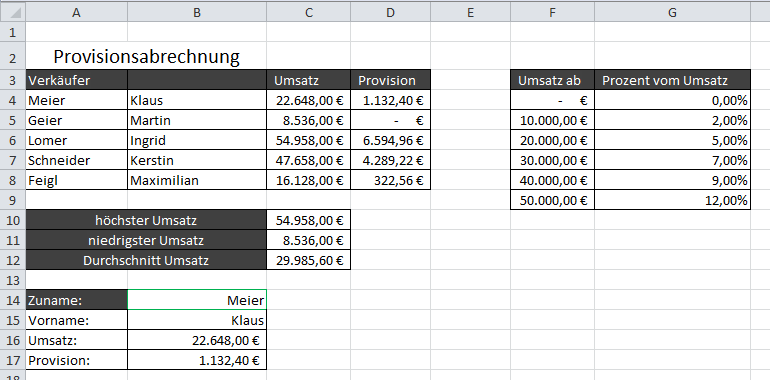Select the lowest revenue value in row 11
Image resolution: width=770 pixels, height=380 pixels.
pos(308,240)
